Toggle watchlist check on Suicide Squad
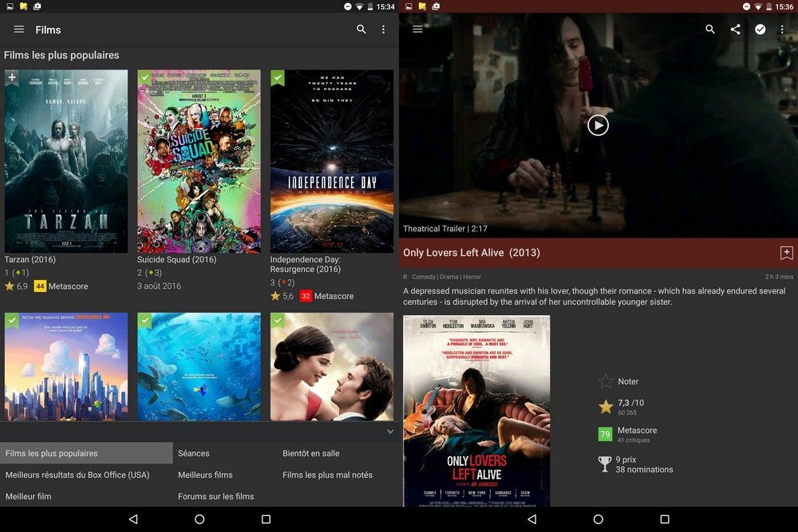This screenshot has width=798, height=532. [x=144, y=77]
